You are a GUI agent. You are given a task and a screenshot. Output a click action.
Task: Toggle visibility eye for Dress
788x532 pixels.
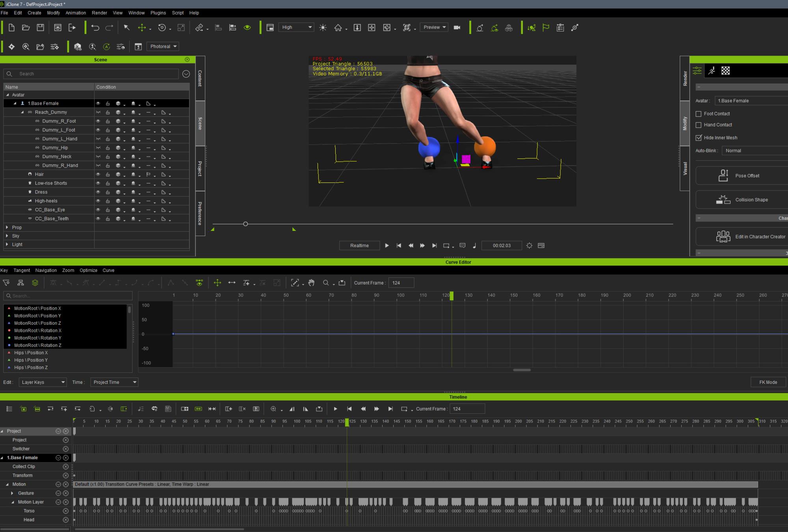98,192
